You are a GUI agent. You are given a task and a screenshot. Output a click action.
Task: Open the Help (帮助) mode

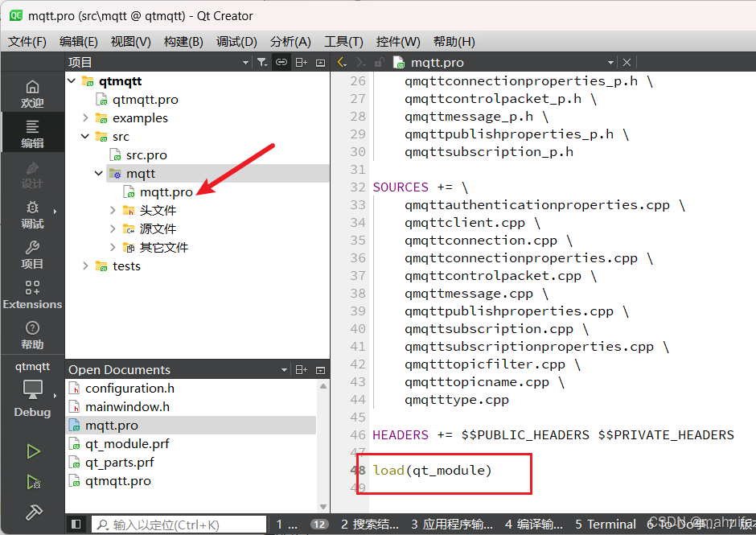tap(32, 335)
